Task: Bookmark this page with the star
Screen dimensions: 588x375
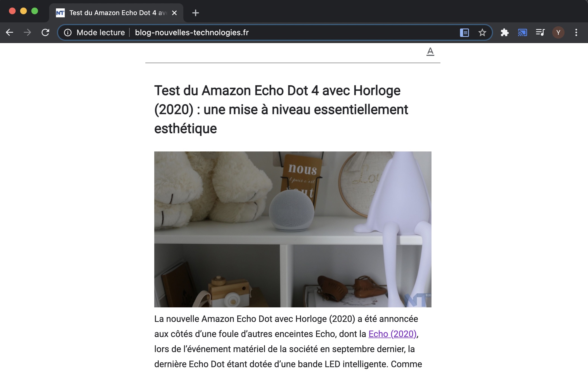Action: coord(482,32)
